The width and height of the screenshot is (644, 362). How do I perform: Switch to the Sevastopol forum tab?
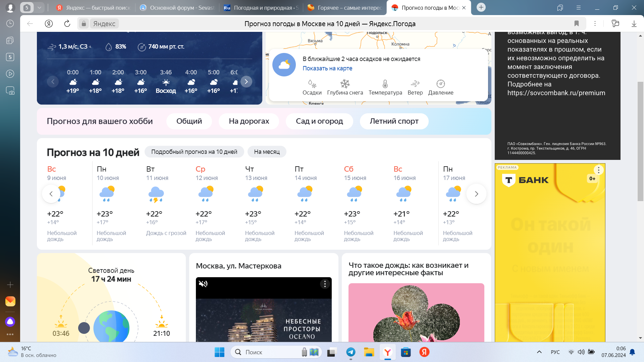(177, 7)
